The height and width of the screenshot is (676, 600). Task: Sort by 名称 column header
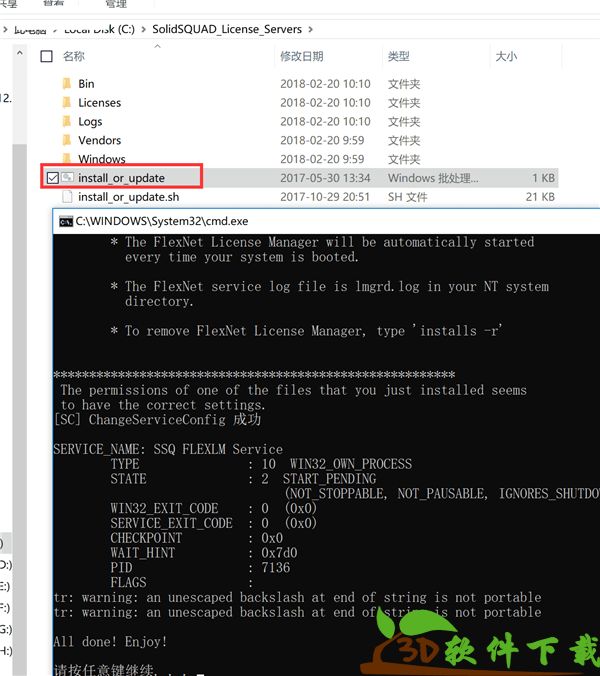coord(74,56)
